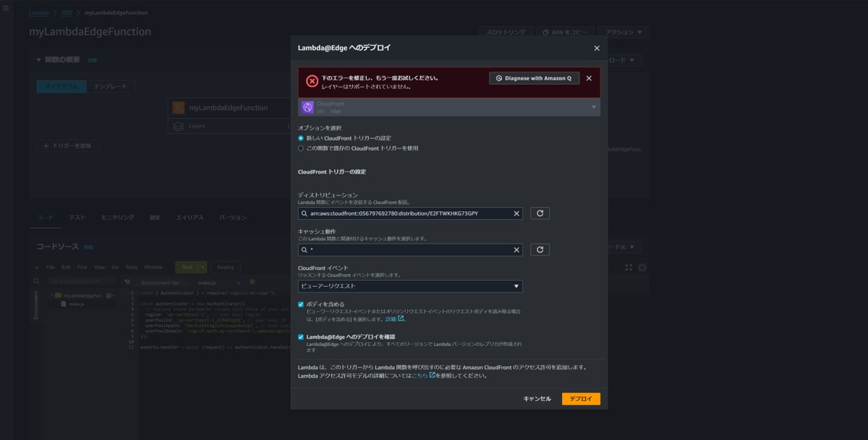Open the Find menu in code editor

pyautogui.click(x=82, y=267)
